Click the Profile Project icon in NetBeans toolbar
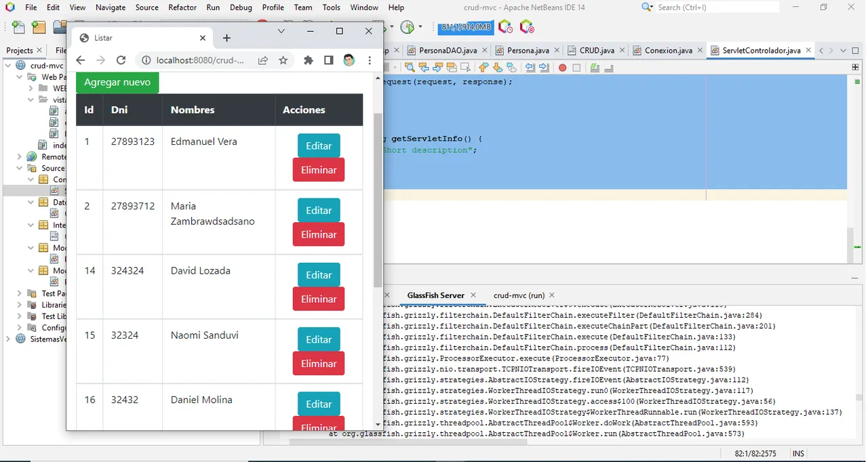The width and height of the screenshot is (868, 462). click(x=407, y=27)
